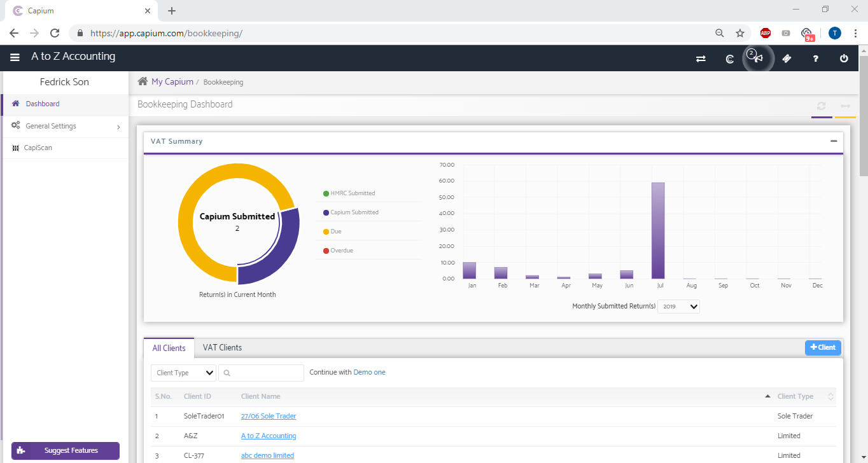
Task: Click the switch arrows icon in header
Action: 701,59
